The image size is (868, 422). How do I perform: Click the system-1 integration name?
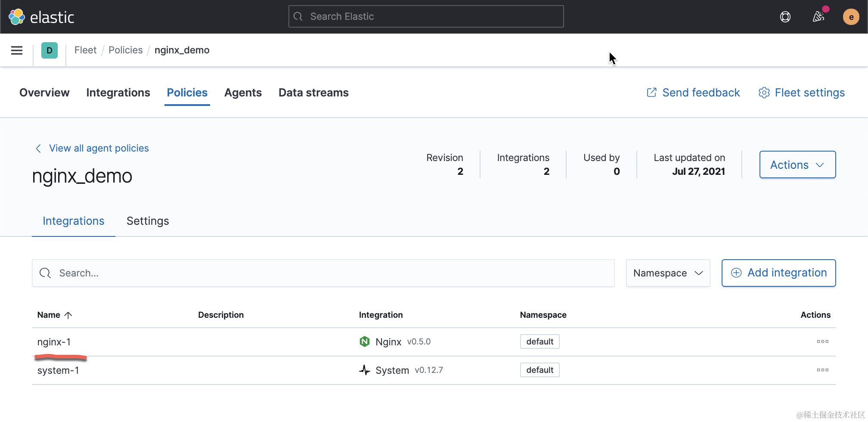click(58, 370)
